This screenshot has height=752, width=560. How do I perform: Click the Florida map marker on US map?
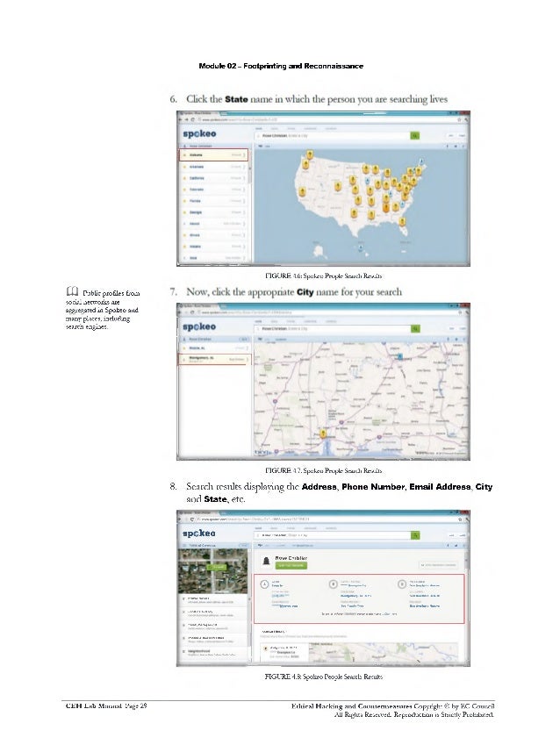(x=402, y=221)
